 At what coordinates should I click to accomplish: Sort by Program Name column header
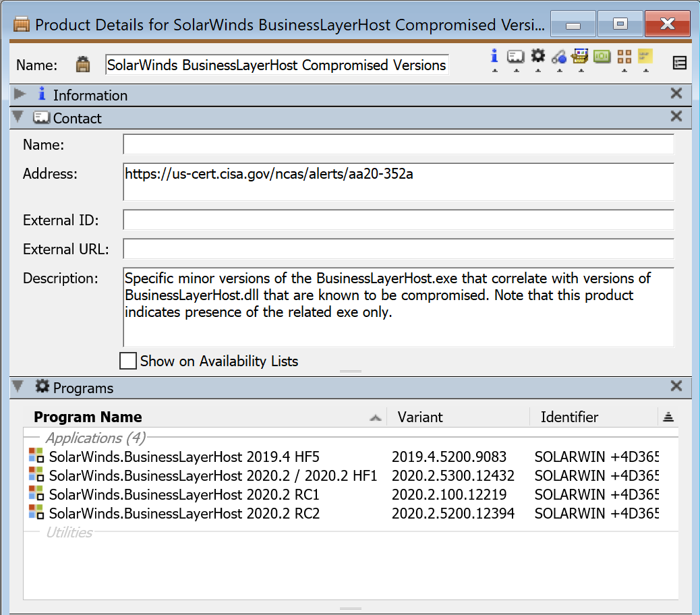tap(206, 417)
